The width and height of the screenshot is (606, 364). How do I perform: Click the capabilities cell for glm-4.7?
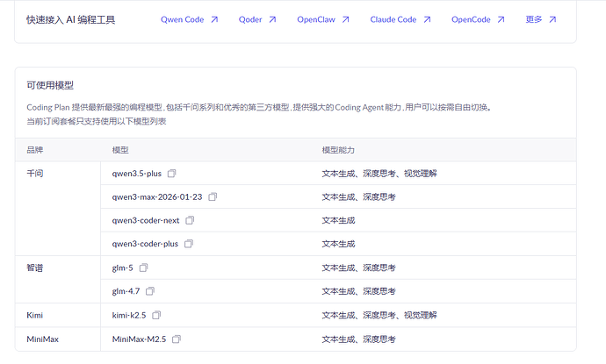(358, 291)
